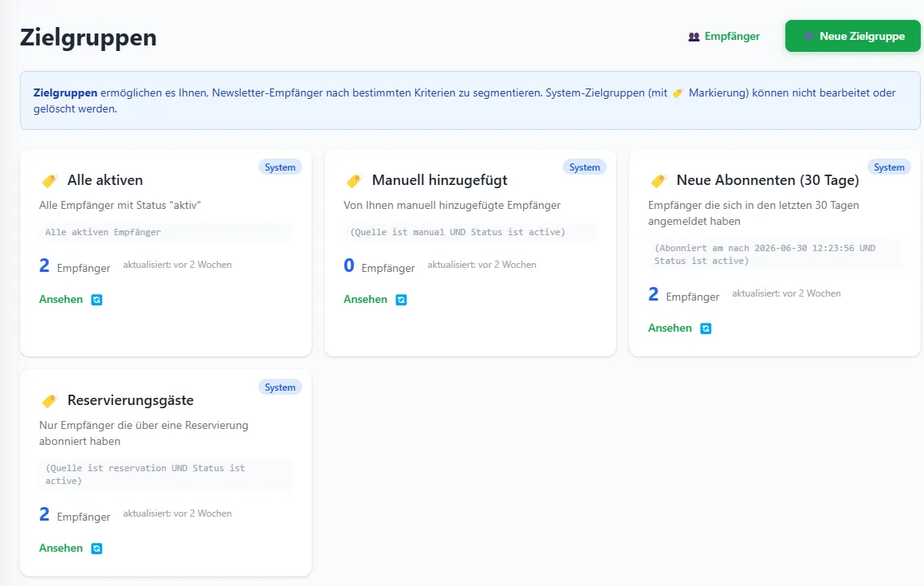Click System badge on Reservierungsgäste card
Screen dimensions: 924x586
[x=280, y=387]
